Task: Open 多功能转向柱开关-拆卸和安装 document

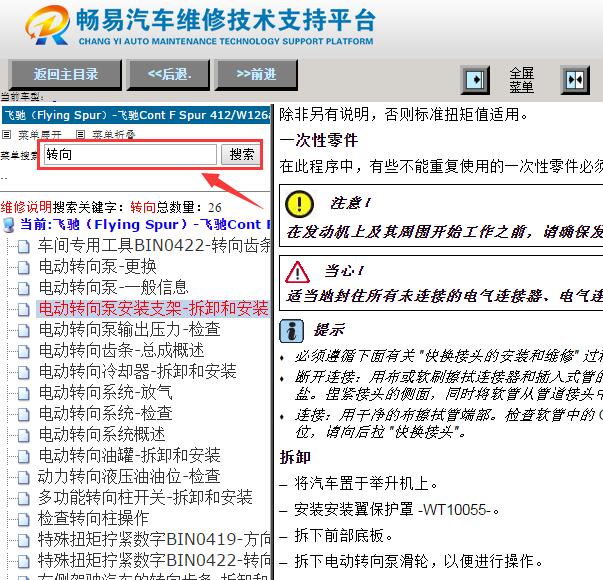Action: [145, 497]
